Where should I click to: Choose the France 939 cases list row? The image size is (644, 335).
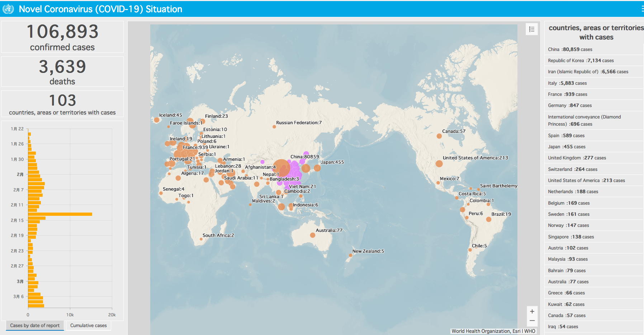click(594, 94)
